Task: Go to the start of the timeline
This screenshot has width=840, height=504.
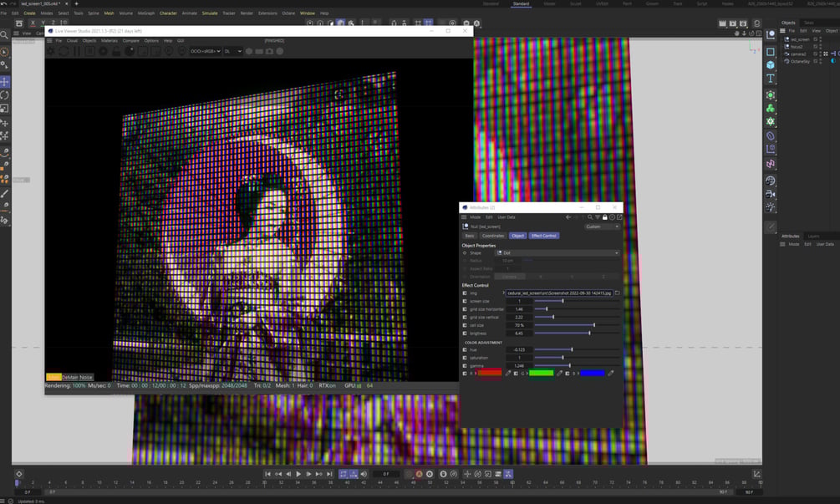Action: click(x=267, y=474)
